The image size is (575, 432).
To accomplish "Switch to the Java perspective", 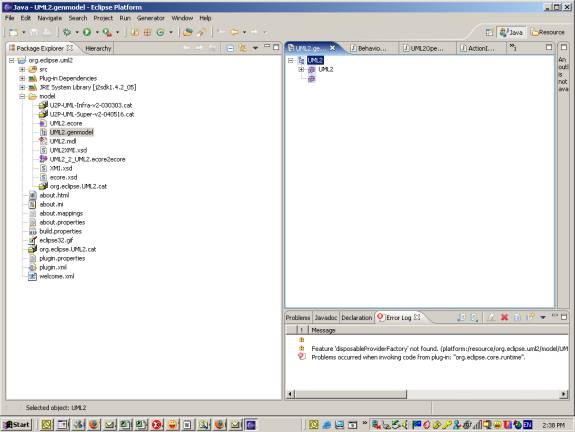I will click(512, 32).
